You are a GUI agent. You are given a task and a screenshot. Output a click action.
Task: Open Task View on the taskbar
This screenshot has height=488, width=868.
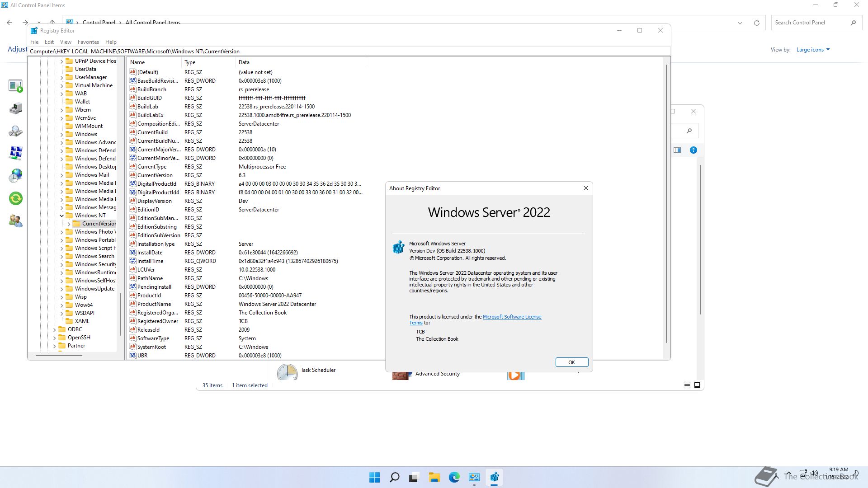coord(414,477)
